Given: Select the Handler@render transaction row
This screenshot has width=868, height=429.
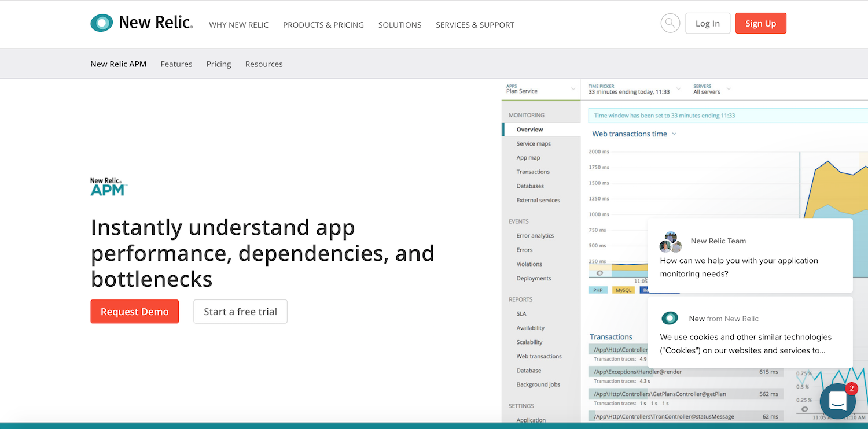Looking at the screenshot, I should (x=686, y=372).
